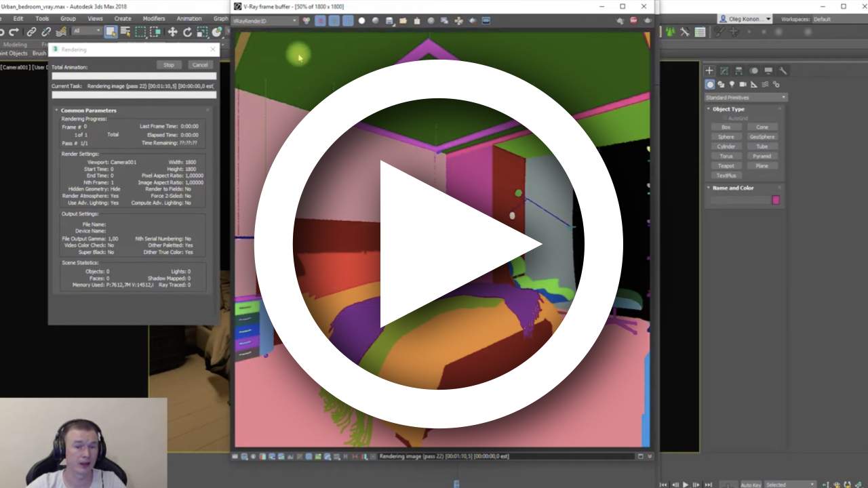Toggle alpha channel view (grey circle) in frame buffer

pos(375,21)
